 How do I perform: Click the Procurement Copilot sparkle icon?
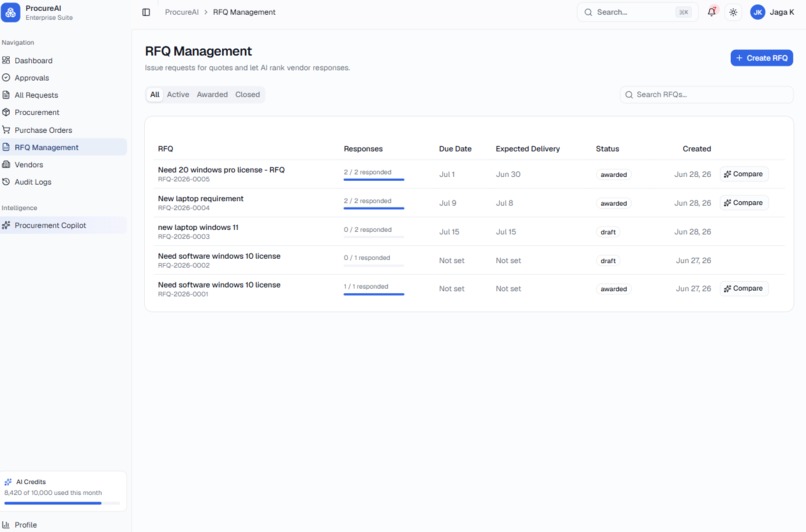coord(6,225)
